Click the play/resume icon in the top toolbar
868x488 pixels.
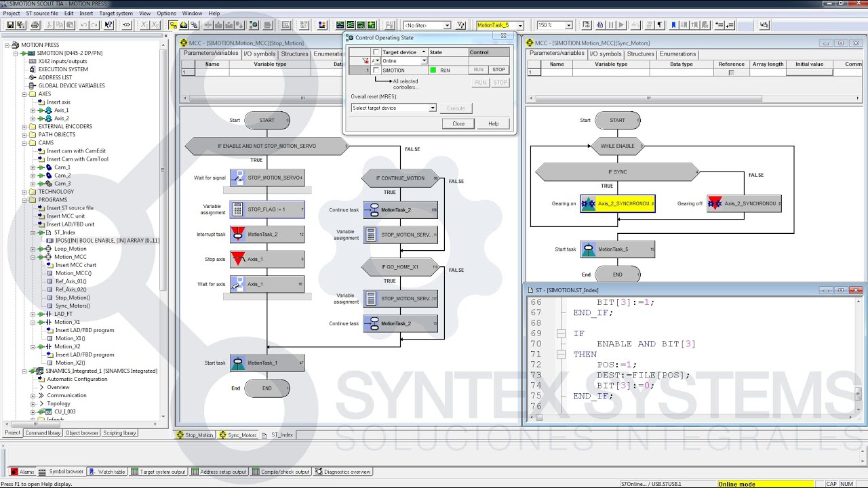pos(622,25)
